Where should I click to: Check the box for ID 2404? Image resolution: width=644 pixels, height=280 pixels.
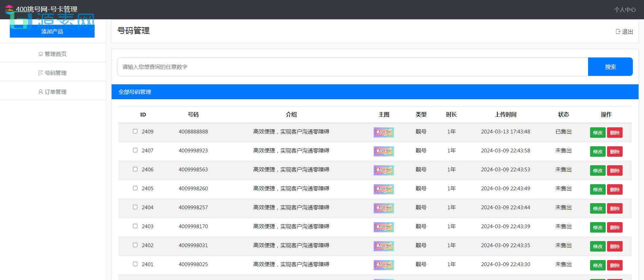pyautogui.click(x=135, y=207)
